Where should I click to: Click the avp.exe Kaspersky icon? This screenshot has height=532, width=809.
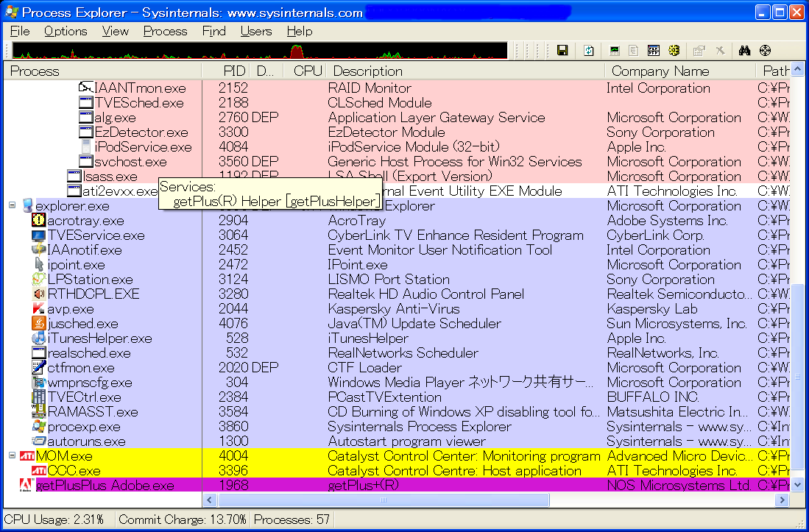coord(39,309)
